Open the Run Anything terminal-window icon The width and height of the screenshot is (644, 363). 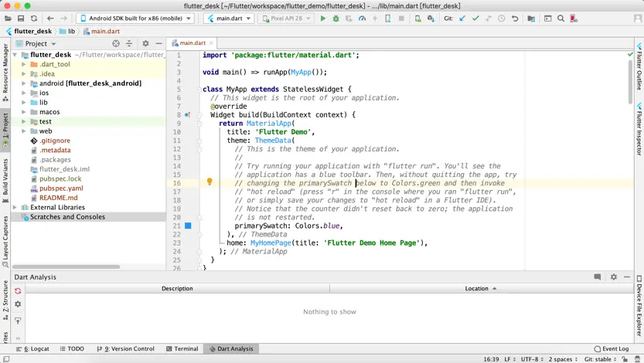pos(548,19)
